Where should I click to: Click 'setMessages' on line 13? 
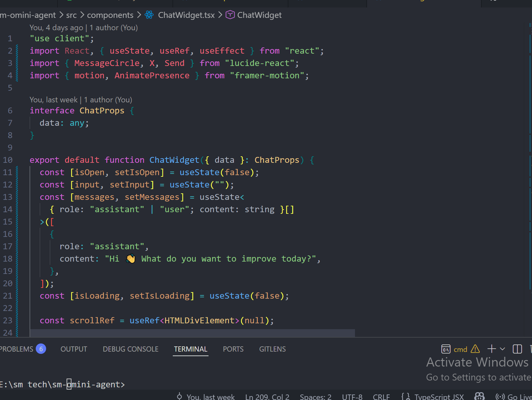tap(152, 197)
